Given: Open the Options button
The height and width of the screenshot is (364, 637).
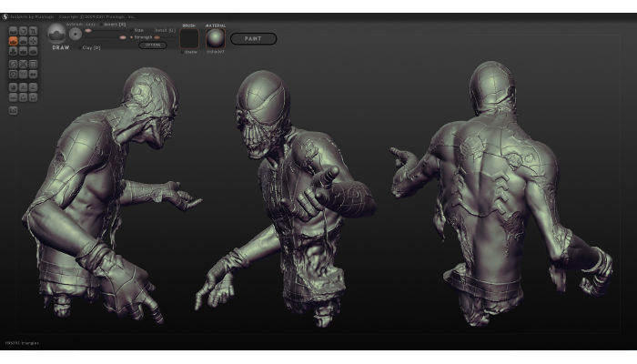Looking at the screenshot, I should tap(153, 45).
